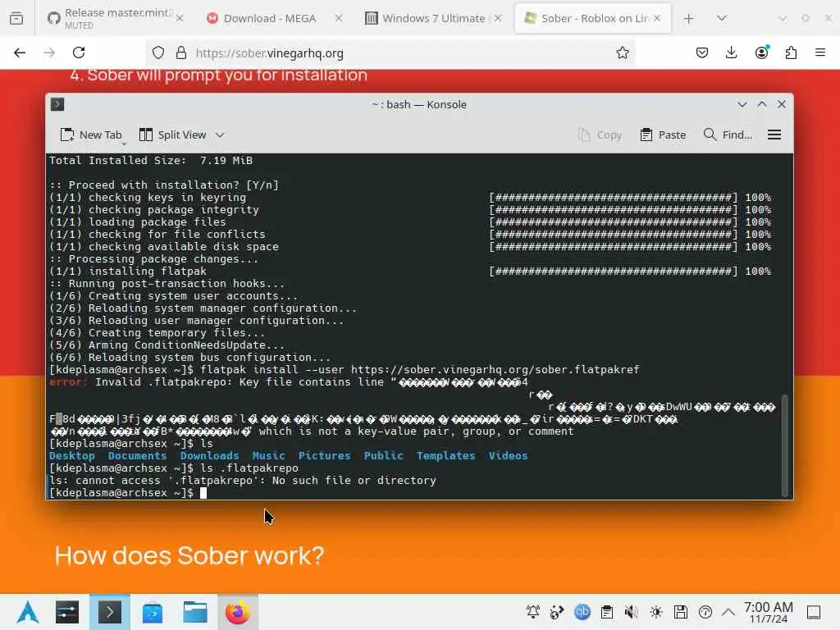Open a new browser tab
The image size is (840, 630).
[x=689, y=18]
